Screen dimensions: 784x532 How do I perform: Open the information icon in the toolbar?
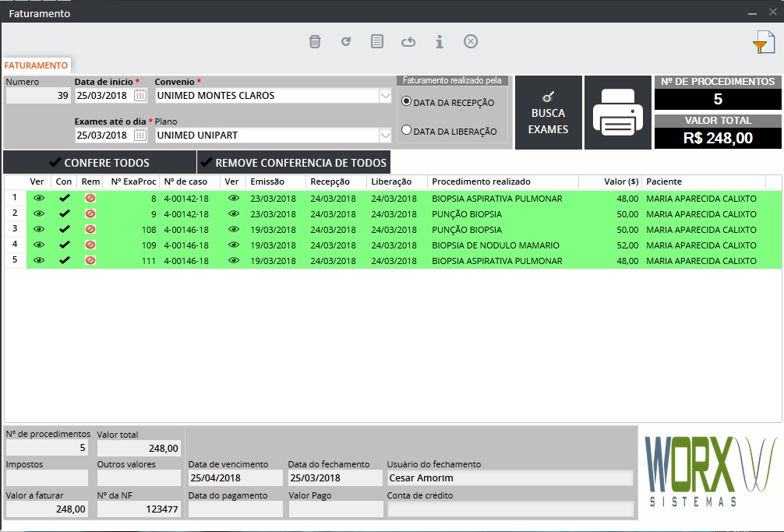(440, 41)
